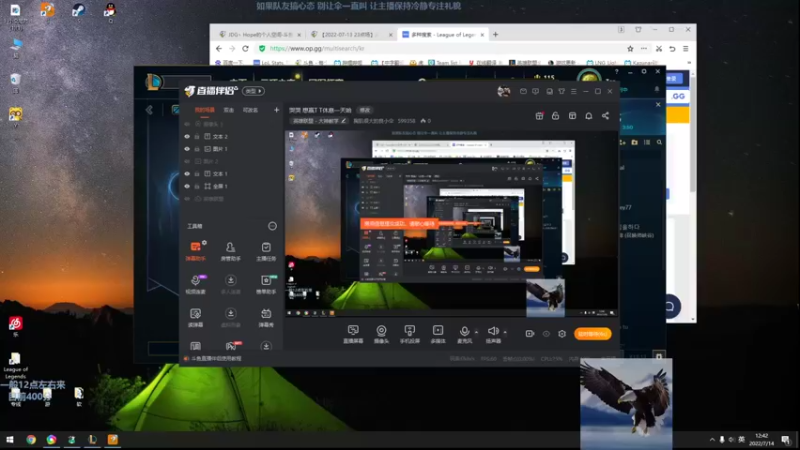Open the skin shirt icon in title bar
Screen dimensions: 800x450
[562, 91]
